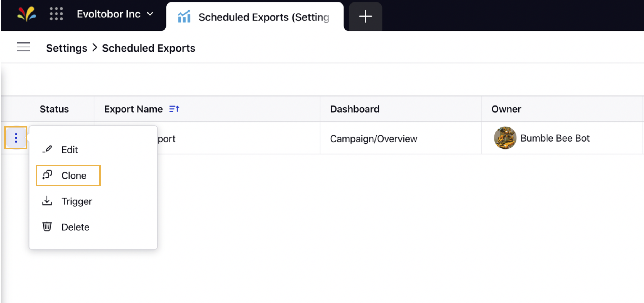Click the Sprinklr logo icon
This screenshot has height=303, width=644.
pos(27,14)
